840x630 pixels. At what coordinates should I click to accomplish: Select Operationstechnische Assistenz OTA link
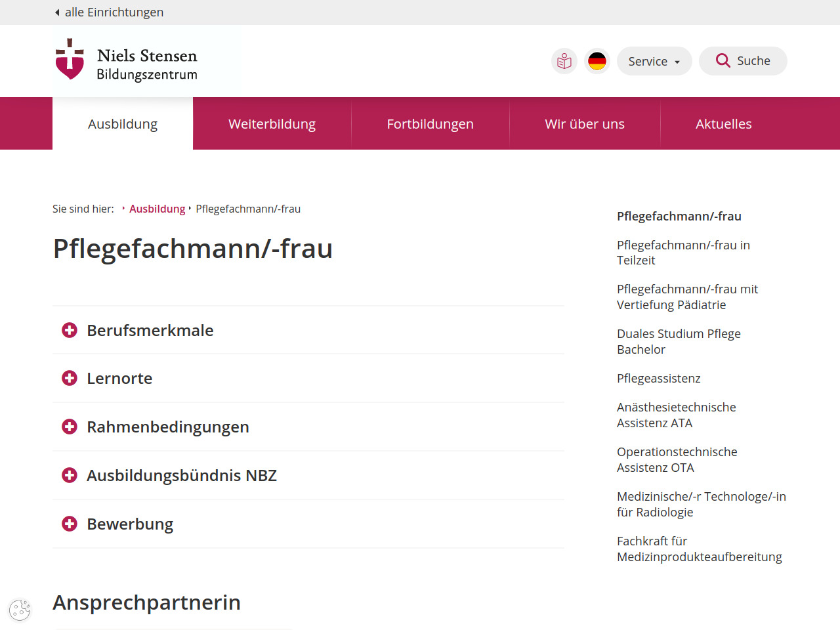click(677, 459)
